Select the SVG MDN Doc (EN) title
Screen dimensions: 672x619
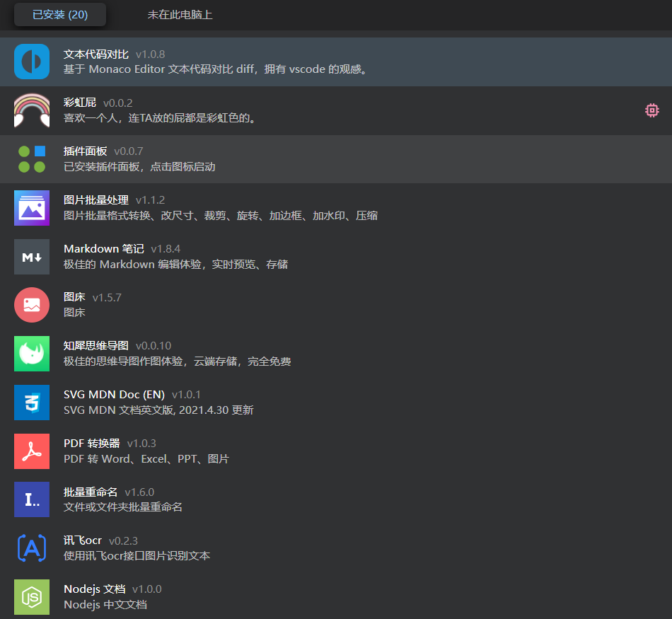[114, 394]
